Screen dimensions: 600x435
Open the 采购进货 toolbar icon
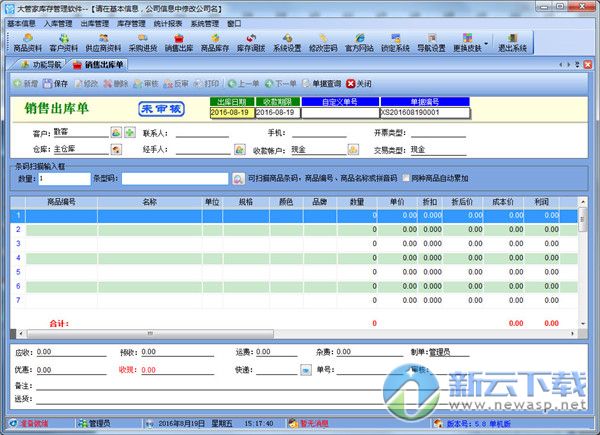click(x=143, y=43)
